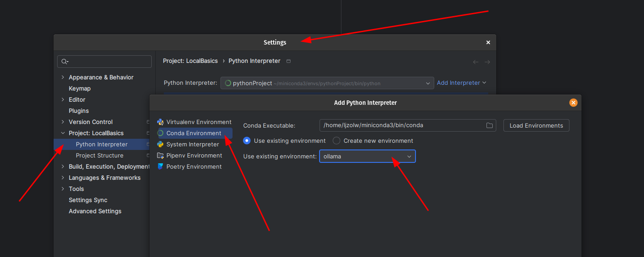Image resolution: width=644 pixels, height=257 pixels.
Task: Click the System Interpreter python icon
Action: point(160,144)
